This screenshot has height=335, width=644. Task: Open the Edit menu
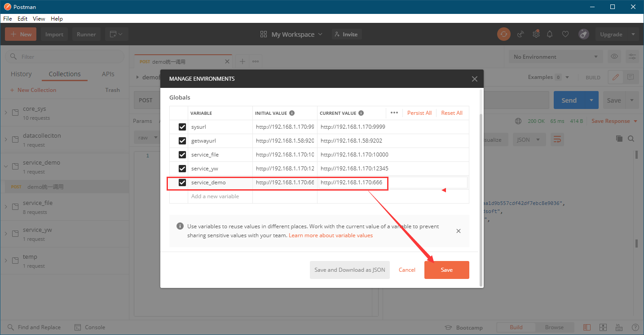tap(22, 18)
